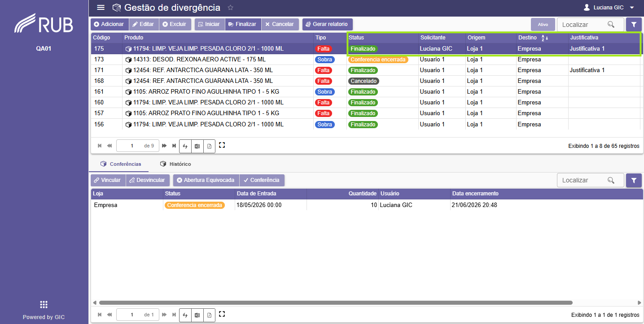Sort by the Destino column sort icon
Screen dimensions: 644x324
[x=545, y=38]
